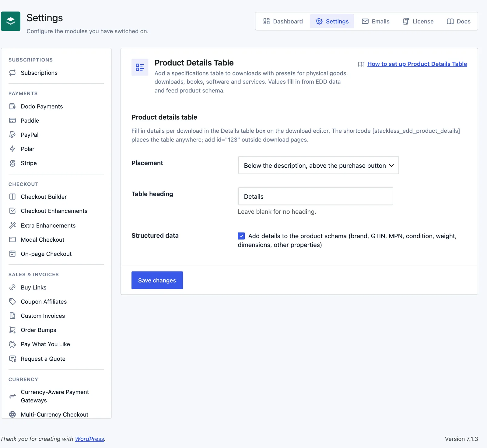This screenshot has height=448, width=487.
Task: Click the Paddle card icon
Action: (x=12, y=121)
